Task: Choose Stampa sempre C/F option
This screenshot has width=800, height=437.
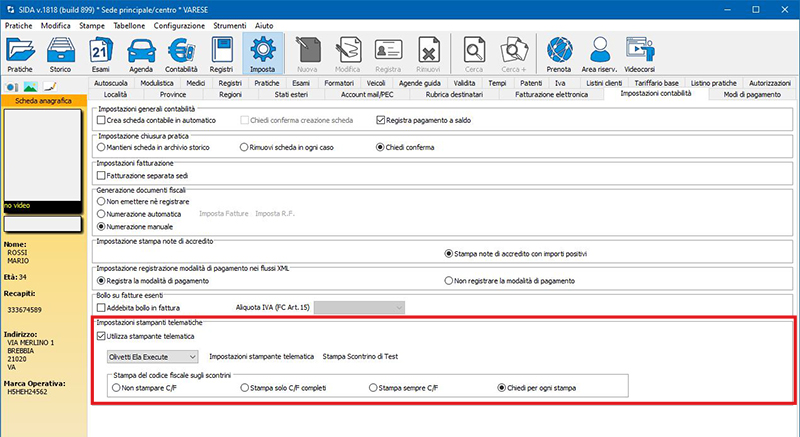Action: 374,387
